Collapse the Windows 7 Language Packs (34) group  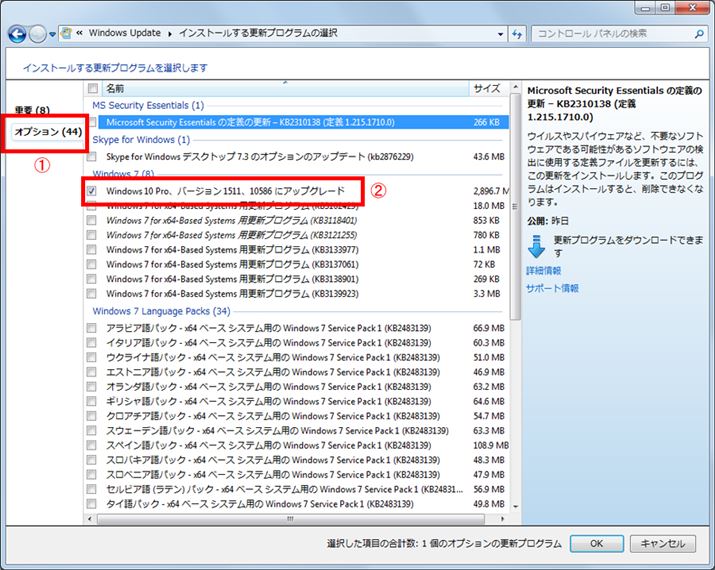tap(161, 311)
